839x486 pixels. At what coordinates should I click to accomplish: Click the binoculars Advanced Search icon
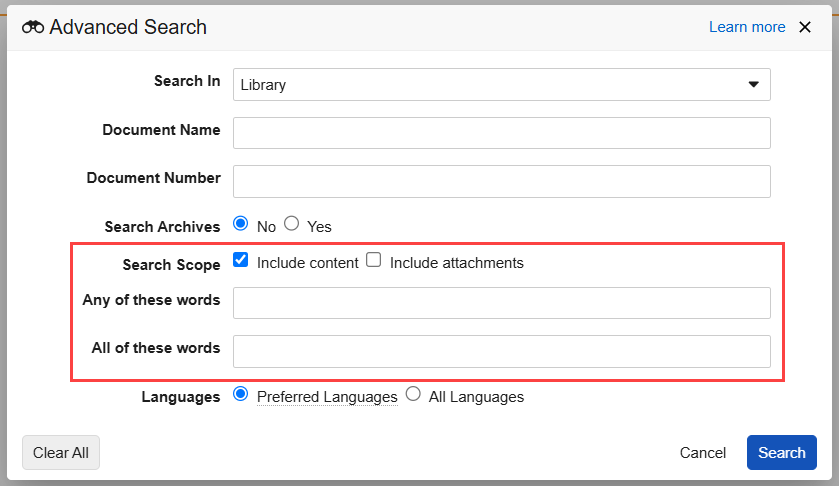(33, 28)
